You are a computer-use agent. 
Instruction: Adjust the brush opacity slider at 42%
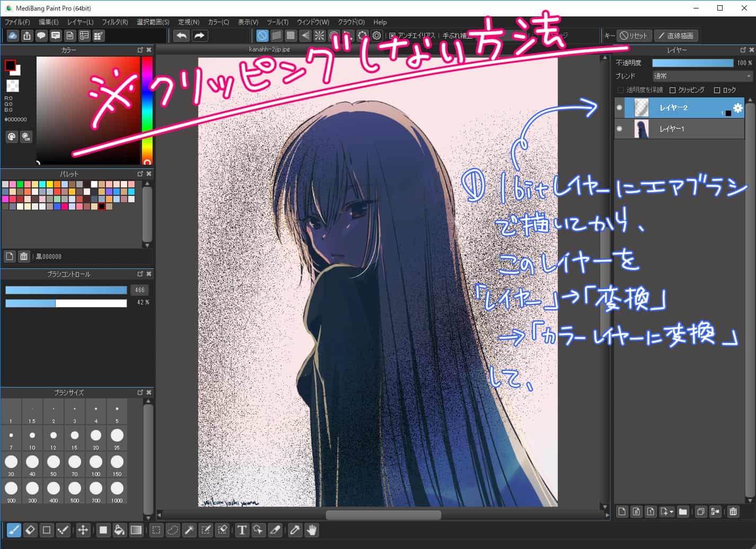(66, 303)
